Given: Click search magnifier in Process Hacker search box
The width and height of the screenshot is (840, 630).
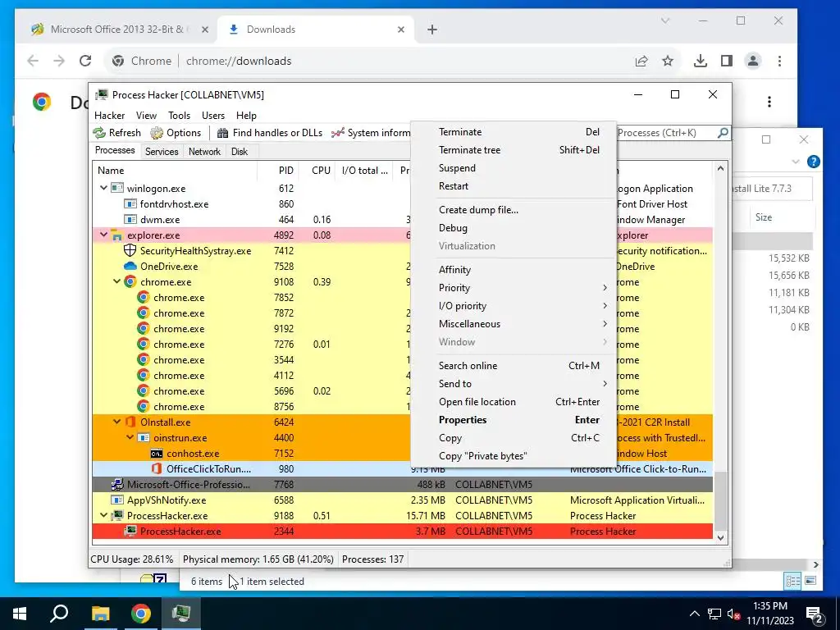Looking at the screenshot, I should 722,132.
